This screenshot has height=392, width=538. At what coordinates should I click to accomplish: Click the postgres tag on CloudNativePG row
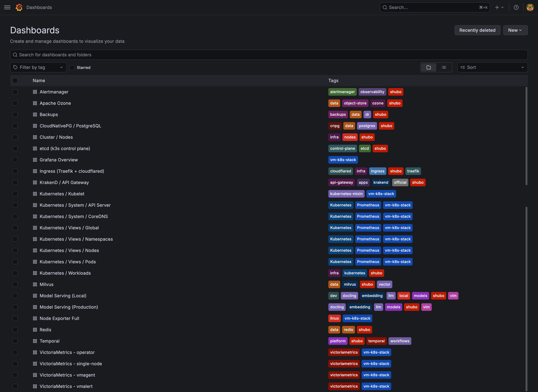367,126
